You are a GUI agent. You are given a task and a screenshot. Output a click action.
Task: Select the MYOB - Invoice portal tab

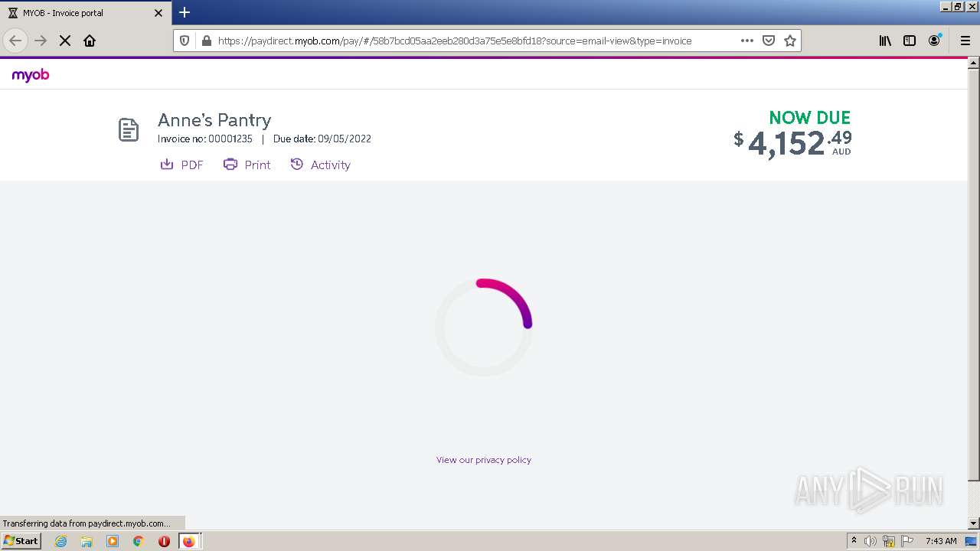tap(86, 12)
